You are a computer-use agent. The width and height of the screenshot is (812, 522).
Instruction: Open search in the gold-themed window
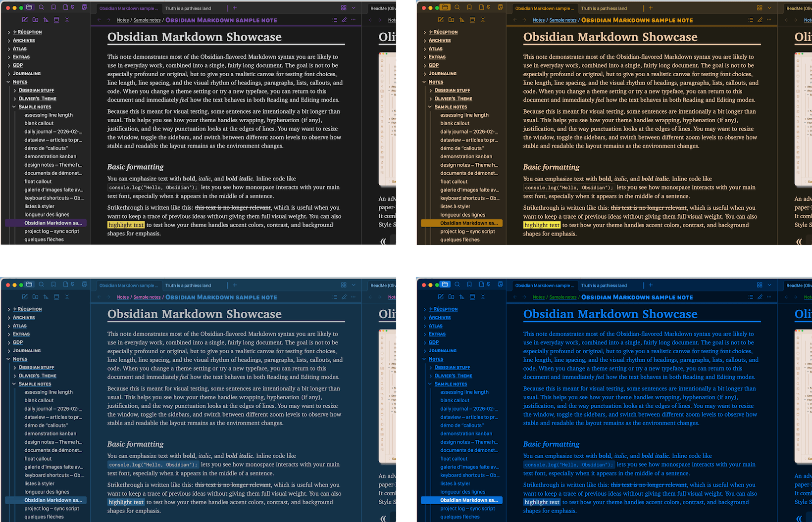[x=457, y=7]
